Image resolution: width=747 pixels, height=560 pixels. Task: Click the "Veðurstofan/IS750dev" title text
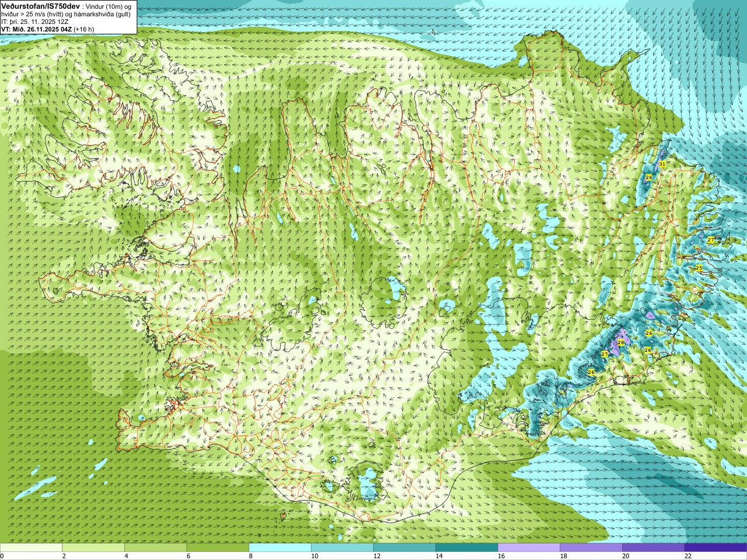click(x=40, y=5)
